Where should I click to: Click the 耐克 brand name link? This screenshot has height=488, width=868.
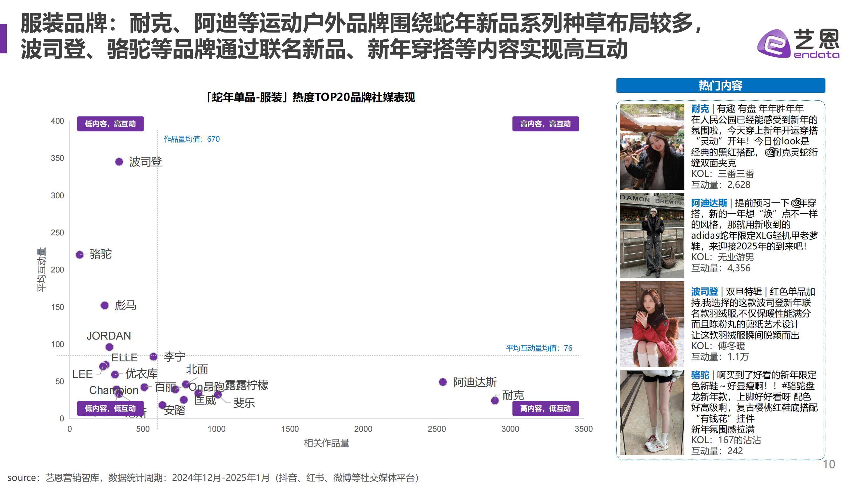(700, 108)
